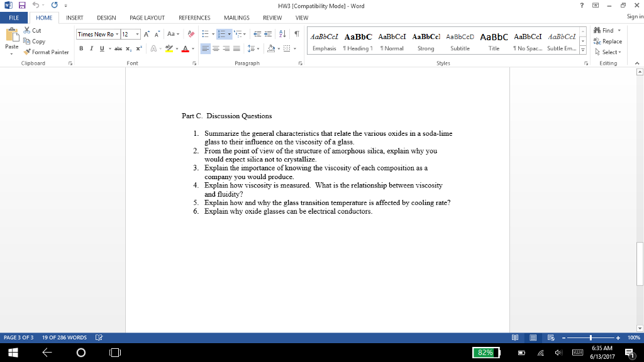Save the document with the floppy disk icon
Viewport: 644px width, 362px height.
(x=21, y=6)
